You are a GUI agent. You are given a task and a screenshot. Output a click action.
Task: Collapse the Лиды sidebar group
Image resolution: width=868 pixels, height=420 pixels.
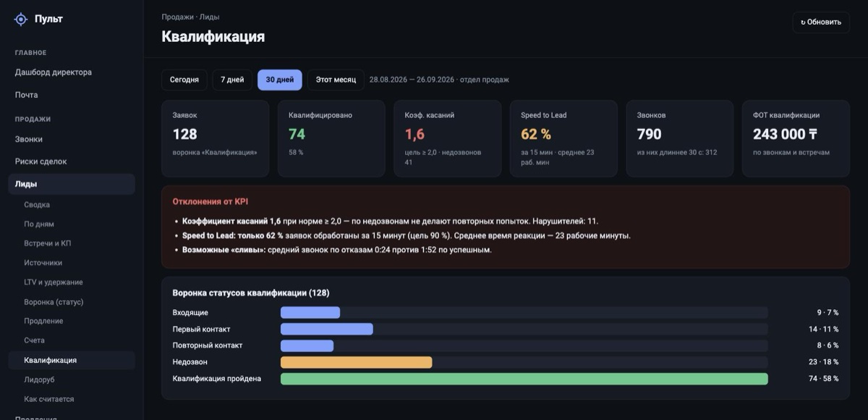click(72, 184)
